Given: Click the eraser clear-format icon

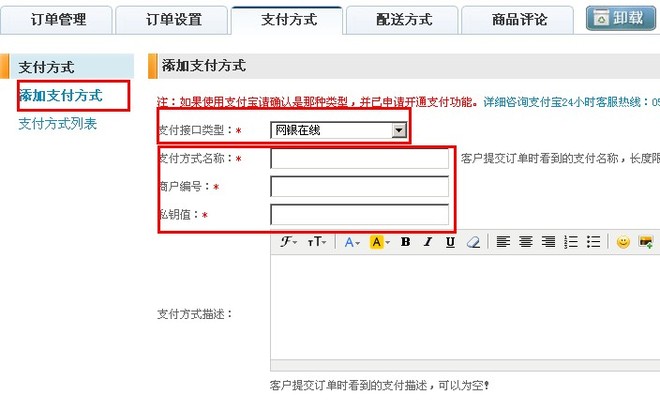Looking at the screenshot, I should tap(473, 242).
